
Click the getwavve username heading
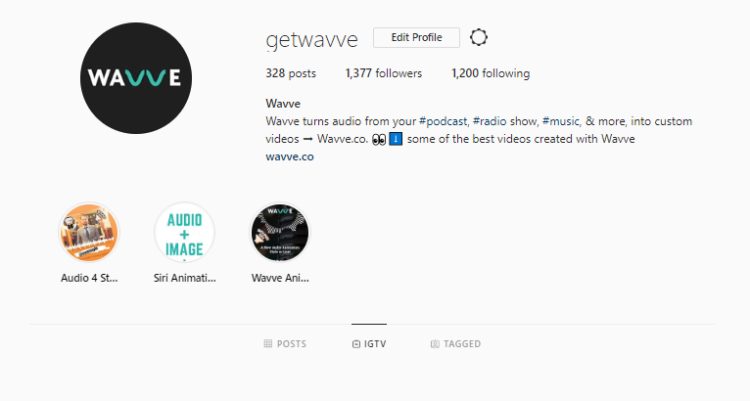click(x=312, y=39)
